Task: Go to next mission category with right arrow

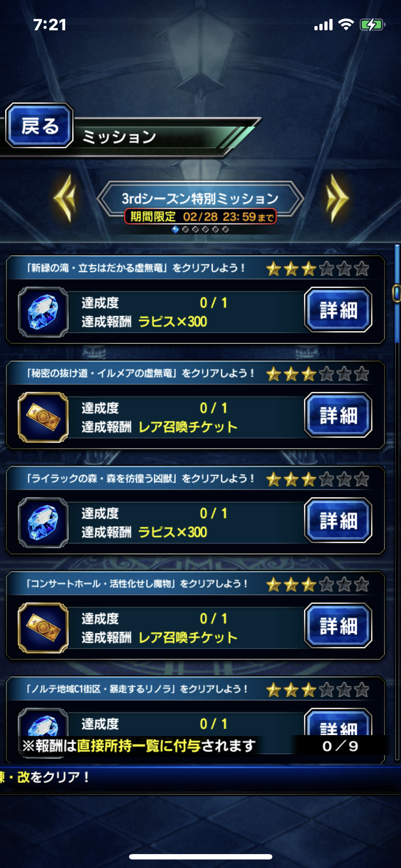Action: pos(337,198)
